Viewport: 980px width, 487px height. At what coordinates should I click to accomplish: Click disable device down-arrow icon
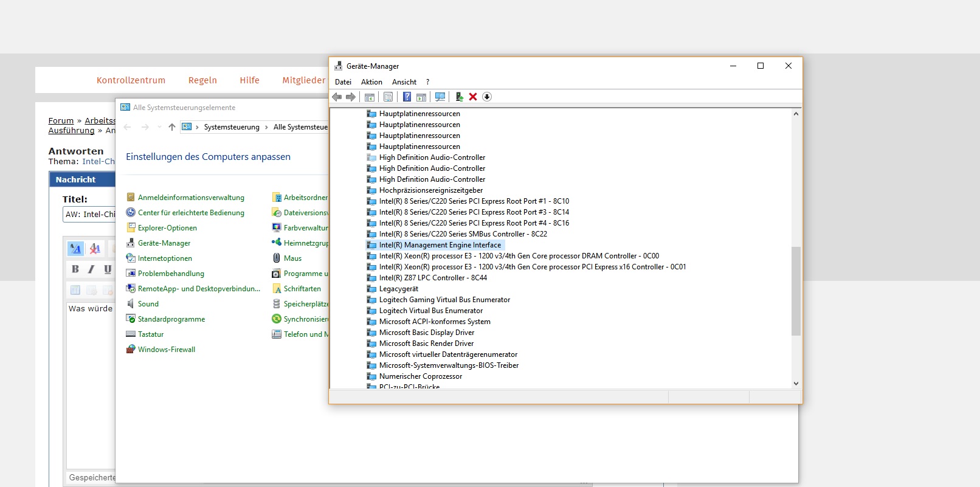pyautogui.click(x=487, y=97)
